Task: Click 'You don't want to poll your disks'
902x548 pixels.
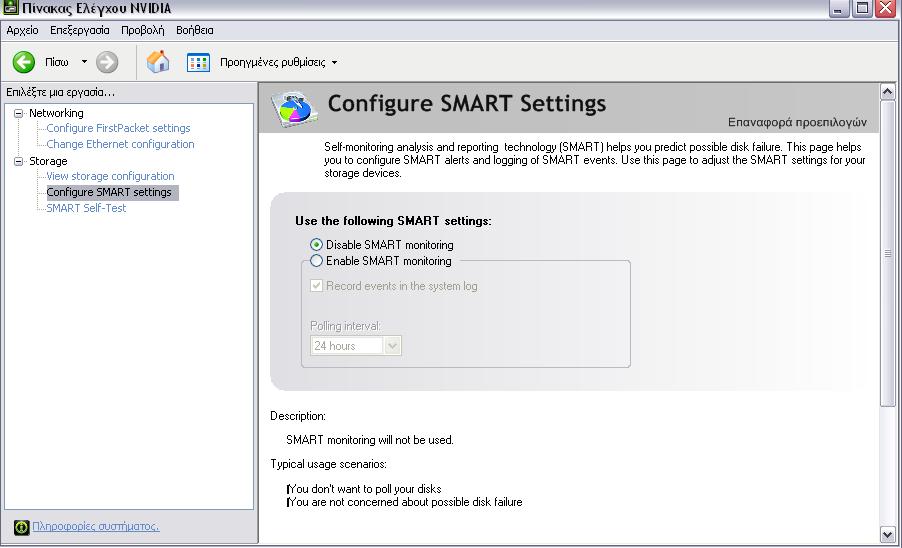Action: click(365, 489)
